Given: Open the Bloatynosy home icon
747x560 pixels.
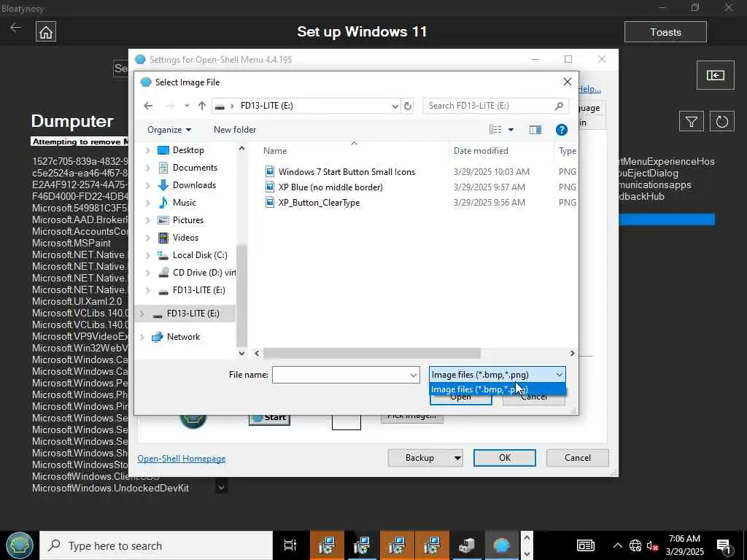Looking at the screenshot, I should (x=46, y=32).
